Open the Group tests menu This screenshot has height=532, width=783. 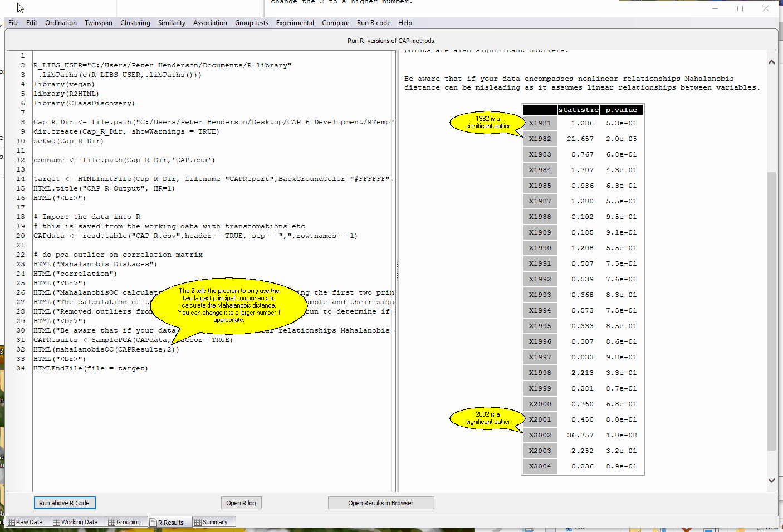pyautogui.click(x=252, y=23)
